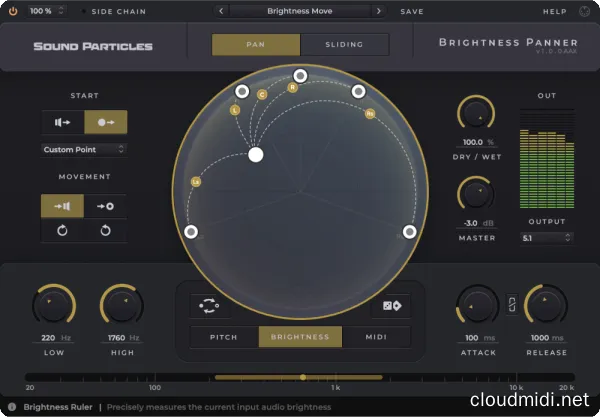
Task: Select movement toward point icon
Action: 105,206
